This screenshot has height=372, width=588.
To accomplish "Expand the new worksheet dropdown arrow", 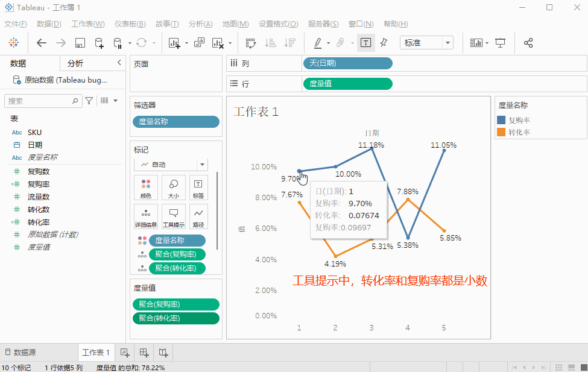I will coord(186,43).
